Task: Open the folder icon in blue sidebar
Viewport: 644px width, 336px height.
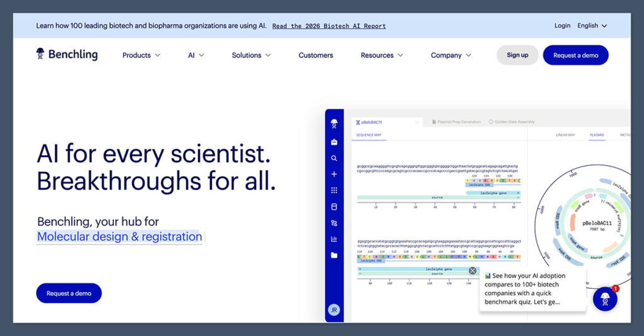Action: pyautogui.click(x=334, y=255)
